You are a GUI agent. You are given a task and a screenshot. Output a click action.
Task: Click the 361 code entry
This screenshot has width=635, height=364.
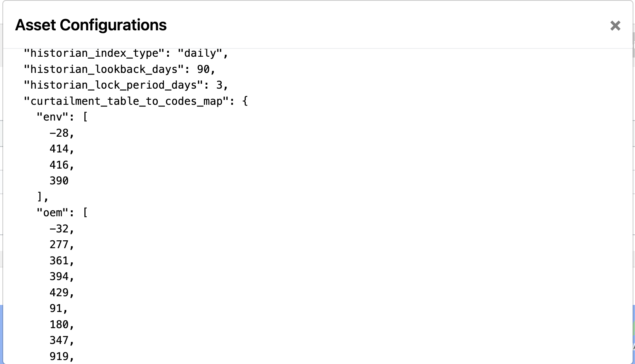coord(59,261)
